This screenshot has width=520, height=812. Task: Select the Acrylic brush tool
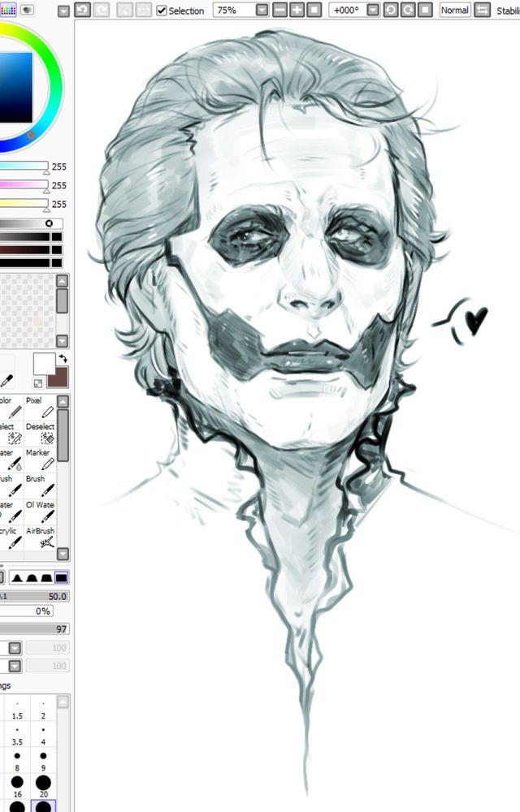pyautogui.click(x=11, y=538)
